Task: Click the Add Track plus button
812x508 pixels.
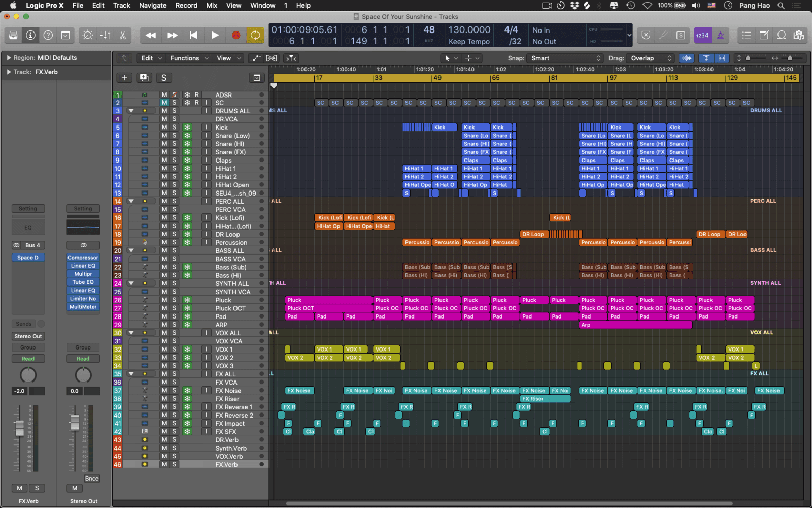Action: pos(124,78)
